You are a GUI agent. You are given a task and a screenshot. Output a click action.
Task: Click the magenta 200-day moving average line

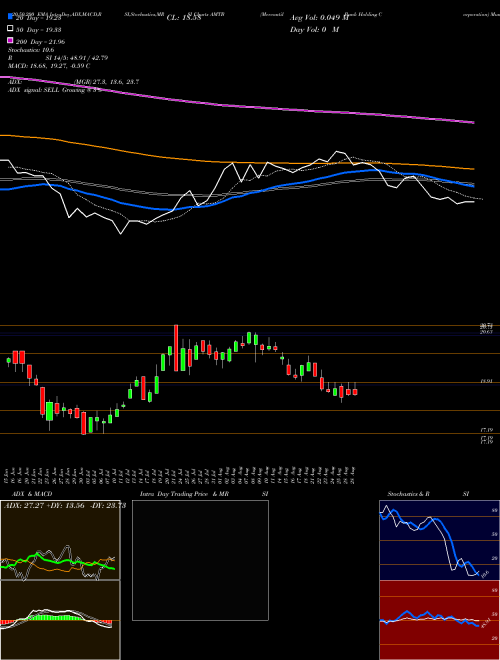coord(236,105)
